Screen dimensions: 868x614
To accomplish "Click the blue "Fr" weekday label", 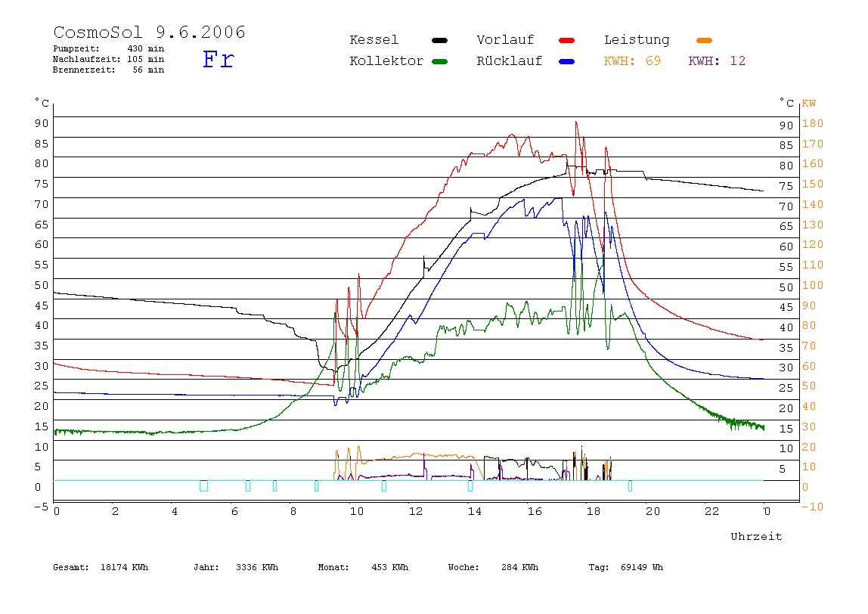I will point(218,59).
